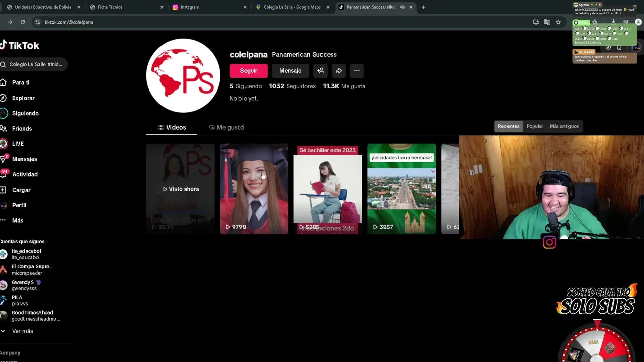Click the translate page icon
The width and height of the screenshot is (644, 362).
tap(547, 22)
